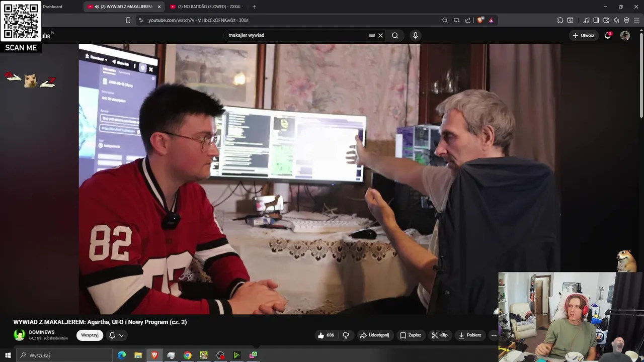The width and height of the screenshot is (644, 362).
Task: Open the browser hamburger menu
Action: [637, 20]
